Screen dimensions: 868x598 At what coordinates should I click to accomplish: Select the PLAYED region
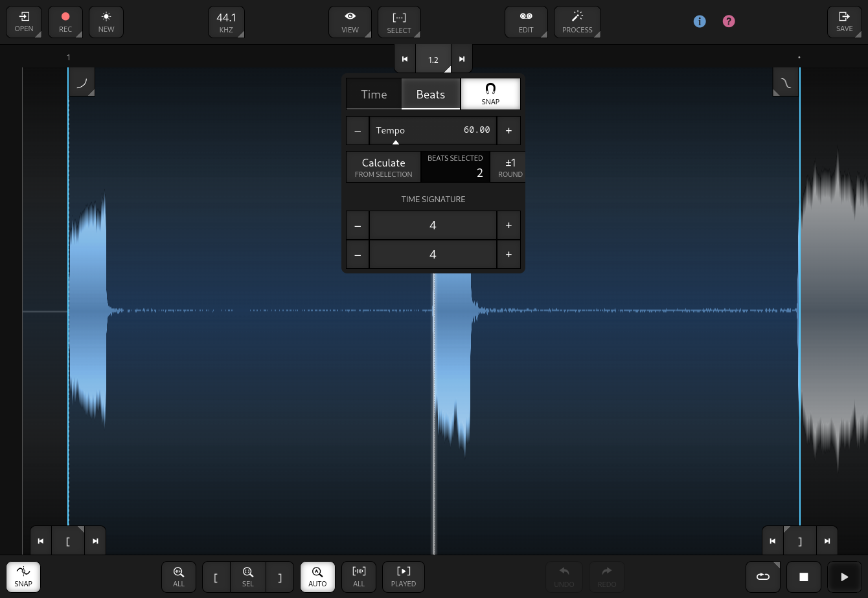click(404, 575)
